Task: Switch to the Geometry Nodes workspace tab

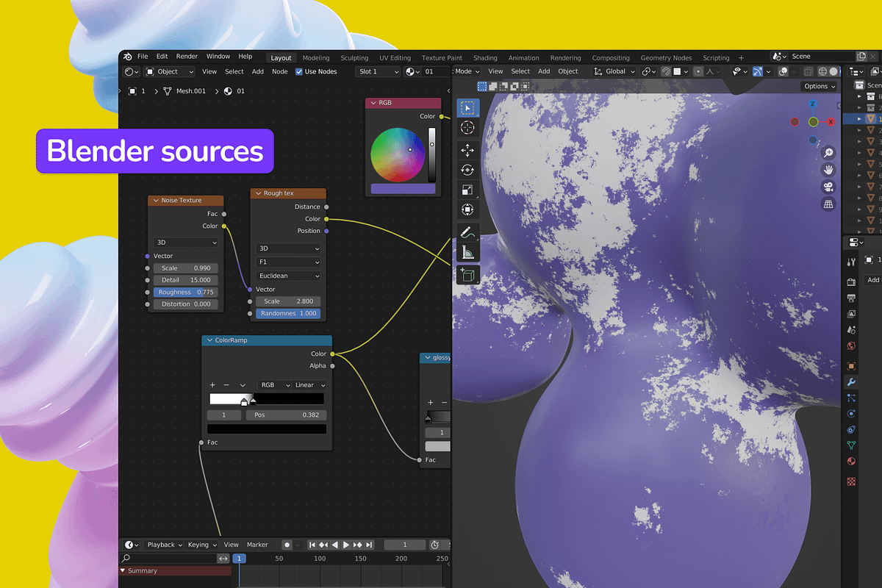Action: click(x=666, y=58)
